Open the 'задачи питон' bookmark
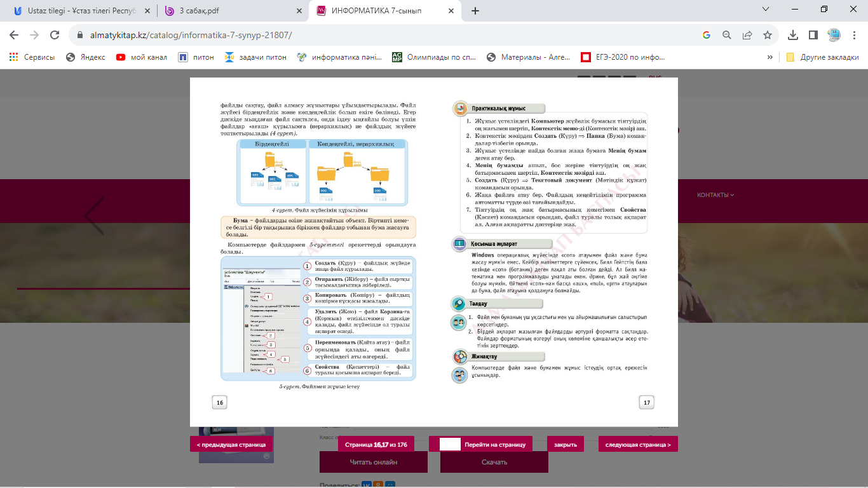This screenshot has width=868, height=488. pyautogui.click(x=255, y=57)
